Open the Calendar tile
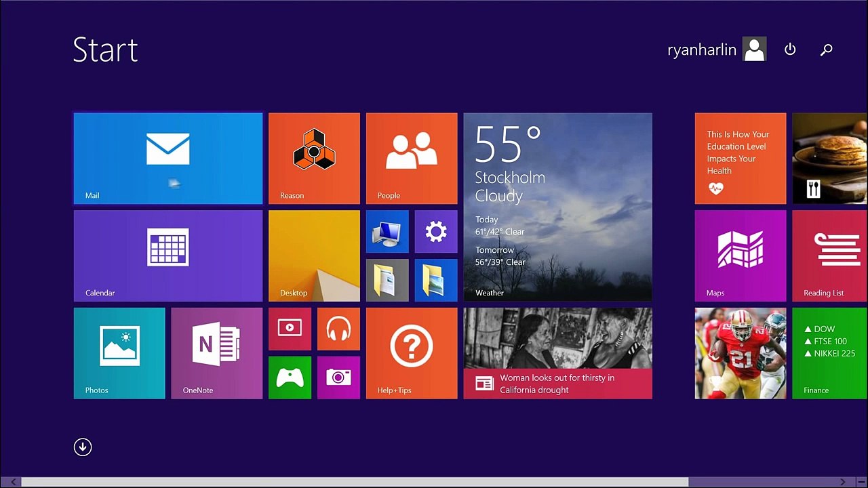The height and width of the screenshot is (488, 868). point(168,256)
